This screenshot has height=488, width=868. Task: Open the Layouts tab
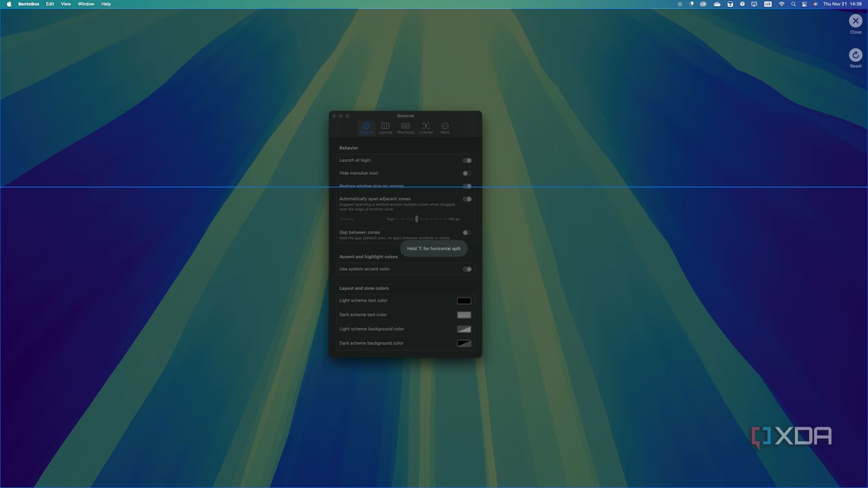coord(385,128)
